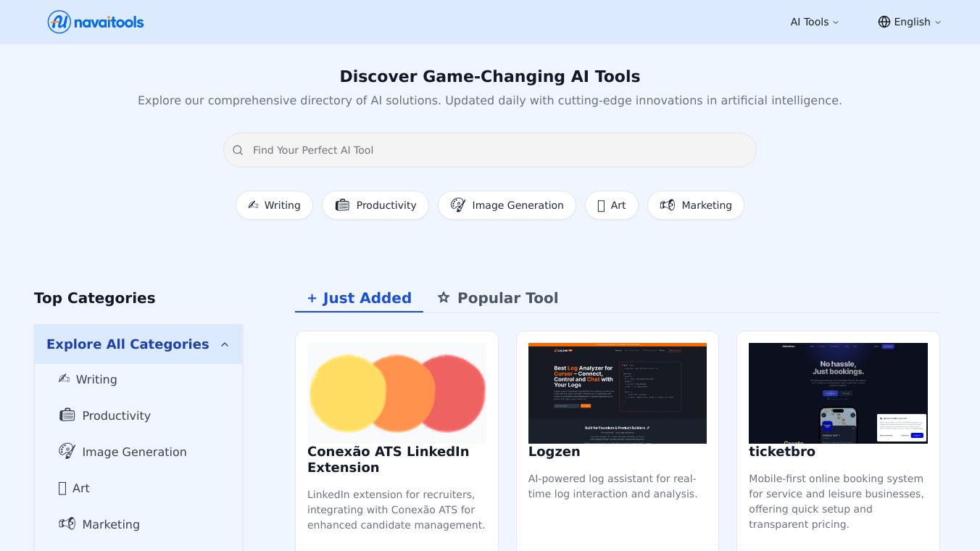Click the Logzen description text
Viewport: 980px width, 551px height.
coord(612,486)
